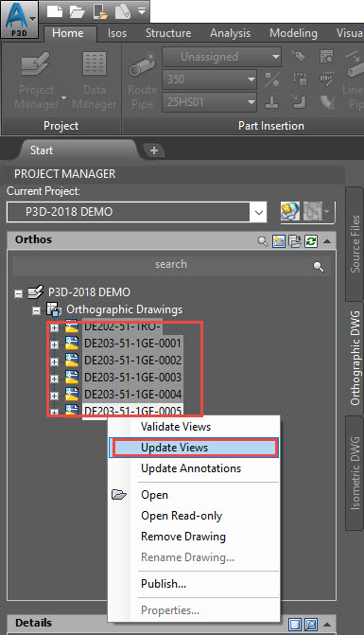Select the Start document tab

pyautogui.click(x=42, y=150)
